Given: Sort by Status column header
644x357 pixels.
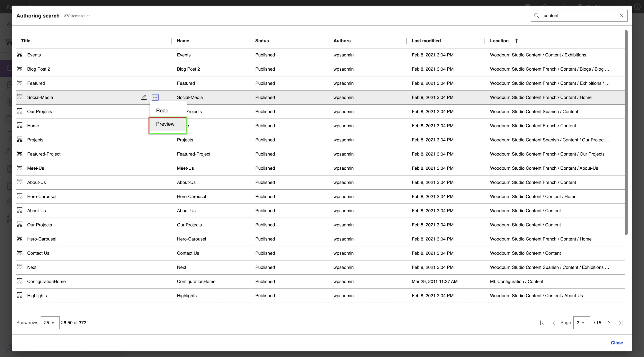Looking at the screenshot, I should [x=262, y=41].
